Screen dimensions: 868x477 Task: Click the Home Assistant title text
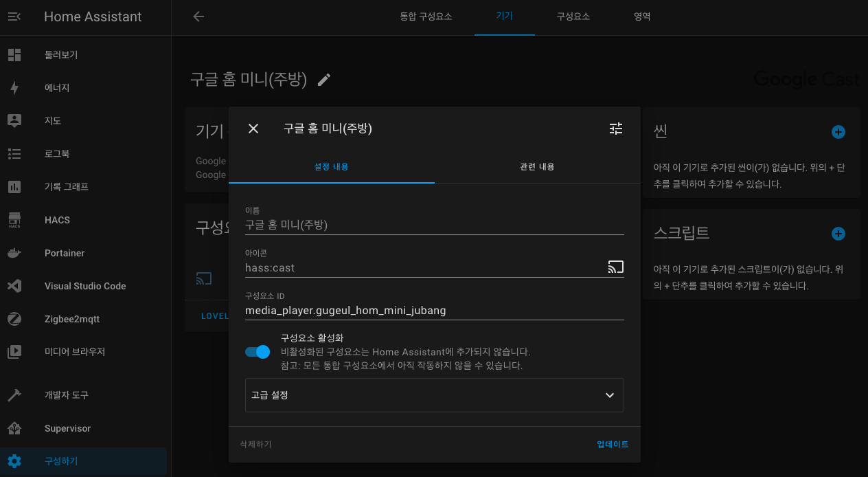click(93, 16)
